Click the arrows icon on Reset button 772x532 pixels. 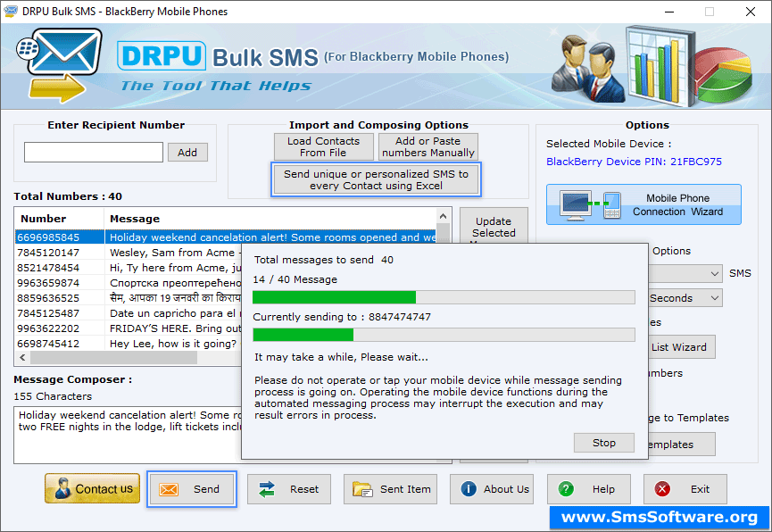[x=267, y=489]
